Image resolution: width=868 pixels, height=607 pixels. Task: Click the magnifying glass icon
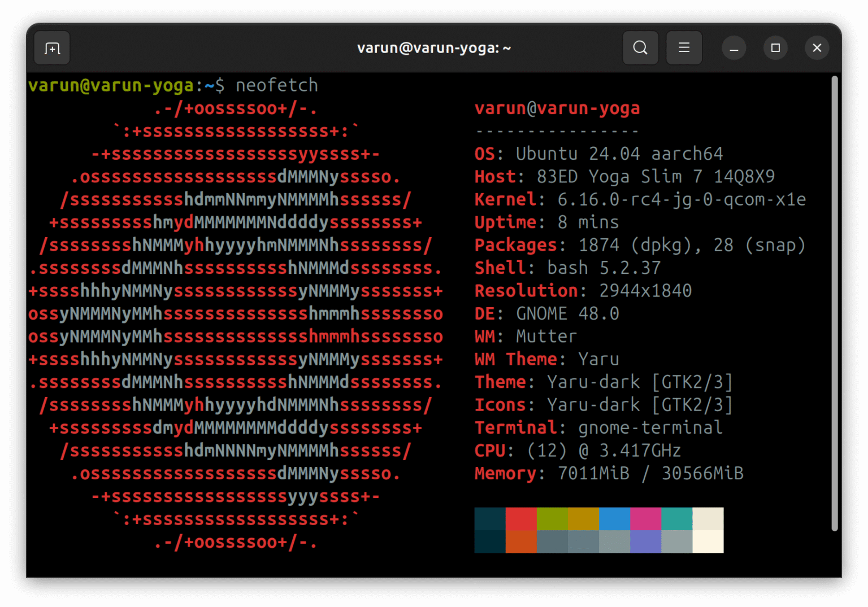[x=640, y=47]
